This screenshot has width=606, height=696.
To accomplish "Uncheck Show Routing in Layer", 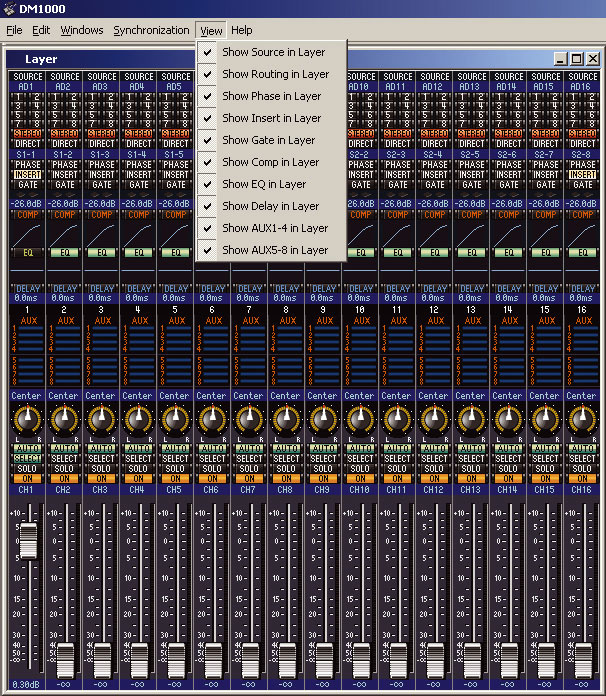I will click(x=271, y=74).
